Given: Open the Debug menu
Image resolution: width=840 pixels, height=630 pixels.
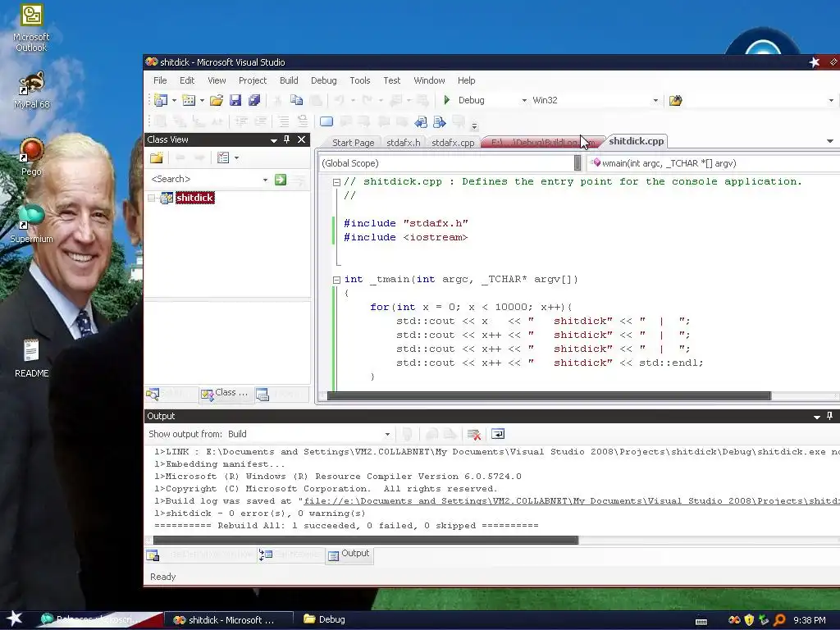Looking at the screenshot, I should coord(323,80).
